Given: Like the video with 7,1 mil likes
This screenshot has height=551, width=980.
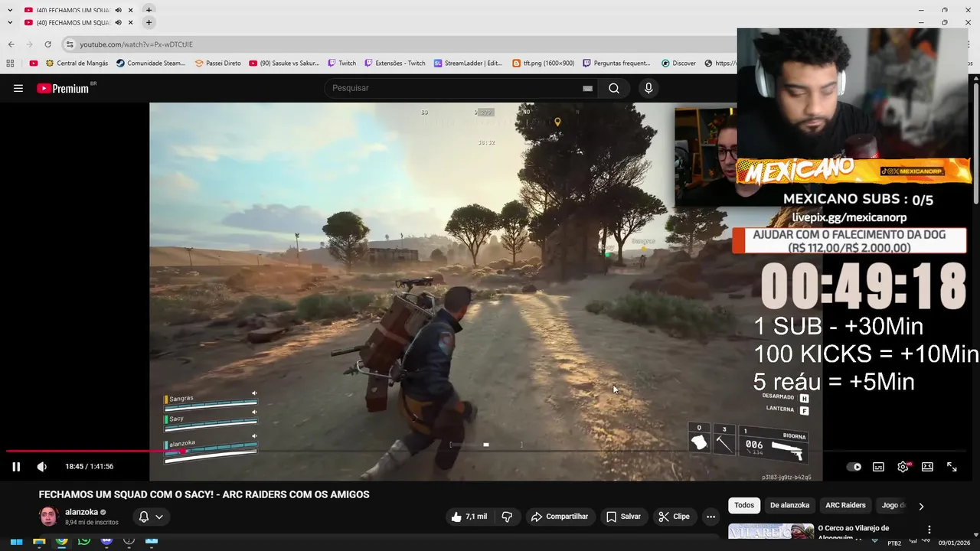Looking at the screenshot, I should coord(469,517).
